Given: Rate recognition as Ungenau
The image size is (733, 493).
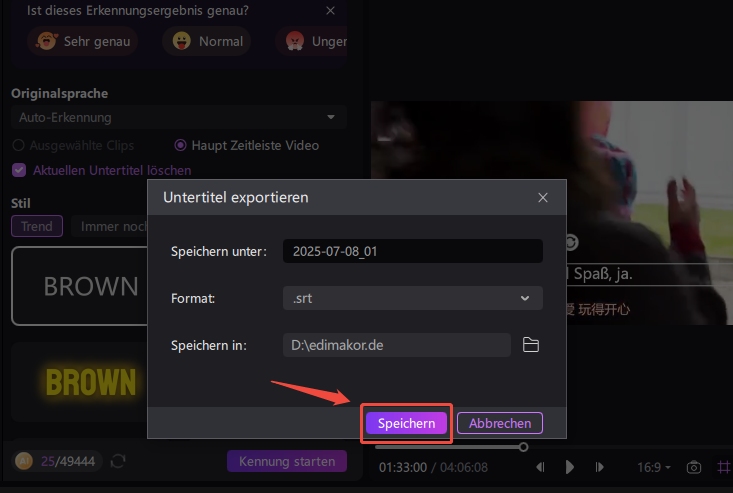Looking at the screenshot, I should tap(311, 42).
